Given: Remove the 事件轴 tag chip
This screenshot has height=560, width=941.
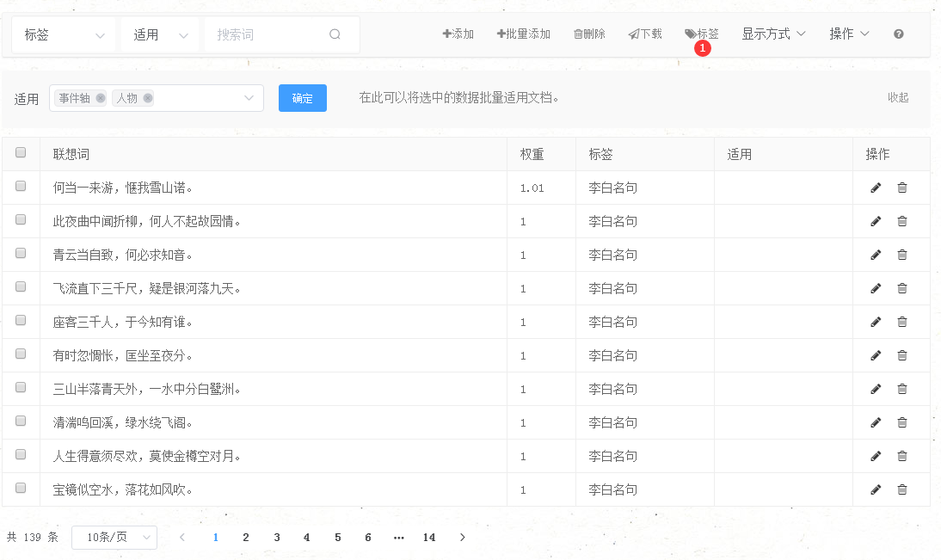Looking at the screenshot, I should (x=101, y=98).
